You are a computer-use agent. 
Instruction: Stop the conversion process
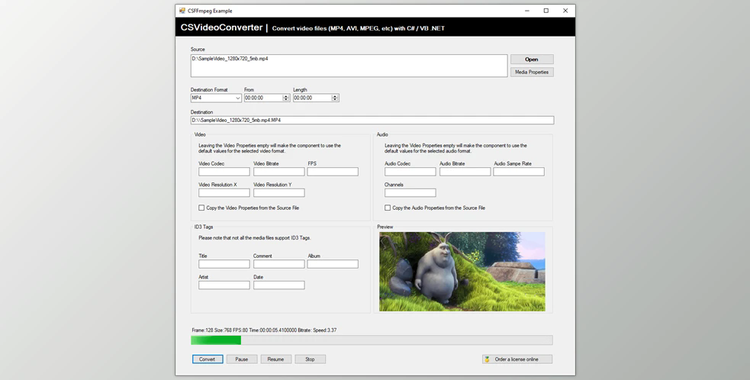310,359
